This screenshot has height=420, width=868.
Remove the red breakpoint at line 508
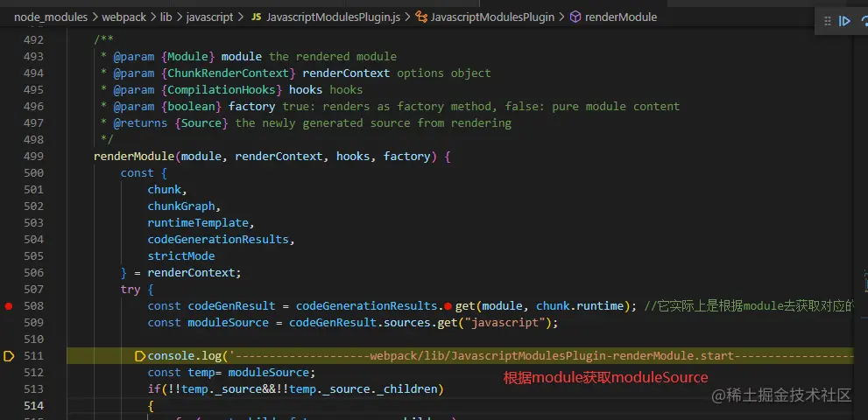pos(8,306)
